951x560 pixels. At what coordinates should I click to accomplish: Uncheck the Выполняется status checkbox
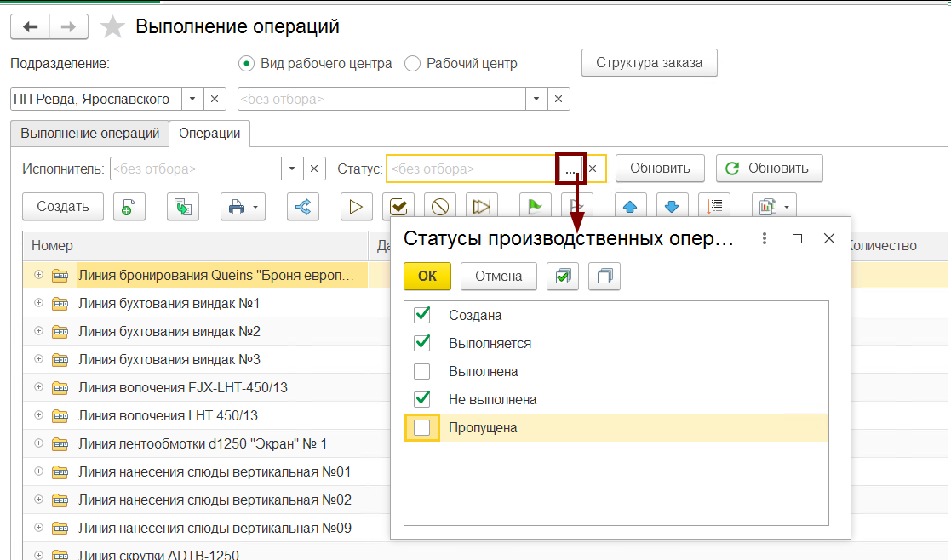(421, 343)
